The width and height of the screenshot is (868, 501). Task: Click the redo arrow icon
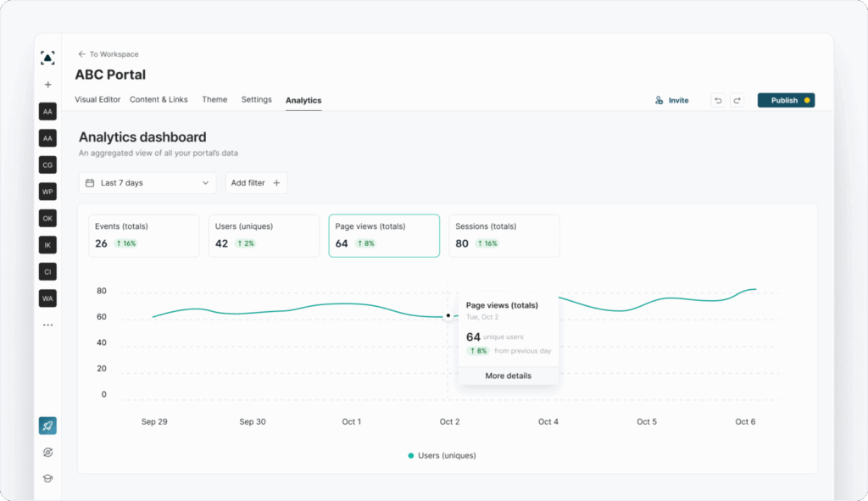737,100
